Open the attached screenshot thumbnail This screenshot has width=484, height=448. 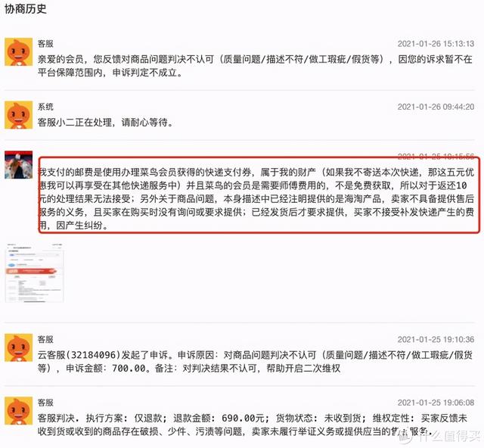(x=35, y=273)
